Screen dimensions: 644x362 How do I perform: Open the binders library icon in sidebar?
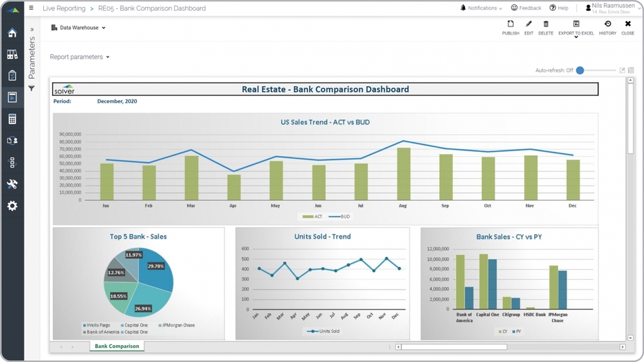pos(12,54)
